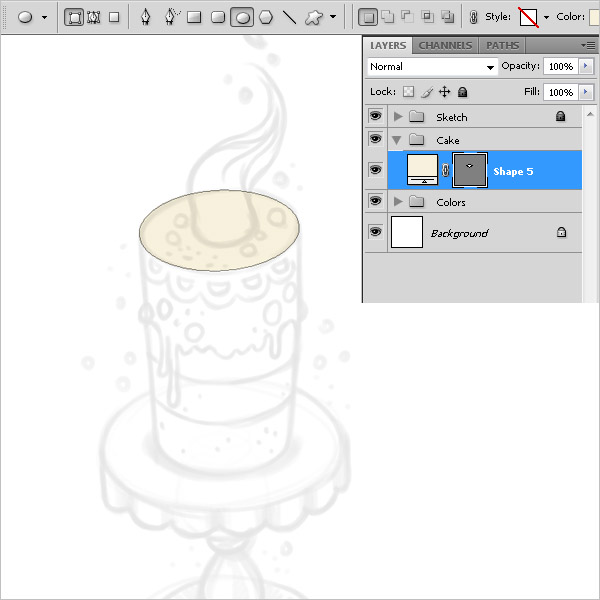Click Subtract from Shape Area icon
Image resolution: width=600 pixels, height=600 pixels.
[x=407, y=17]
